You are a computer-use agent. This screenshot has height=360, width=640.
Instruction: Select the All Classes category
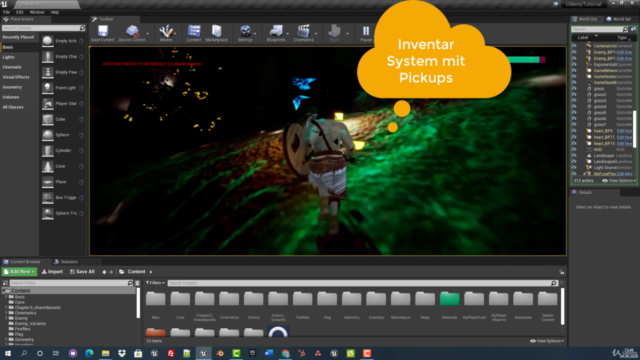pos(13,107)
